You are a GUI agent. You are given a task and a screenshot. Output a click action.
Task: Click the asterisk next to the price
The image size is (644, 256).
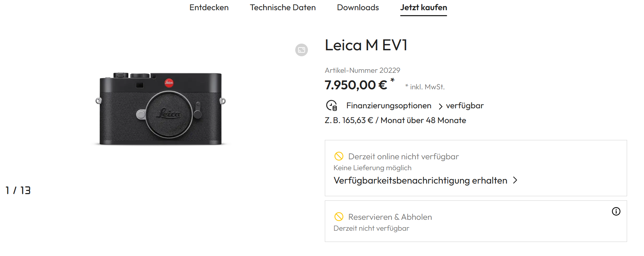coord(392,81)
